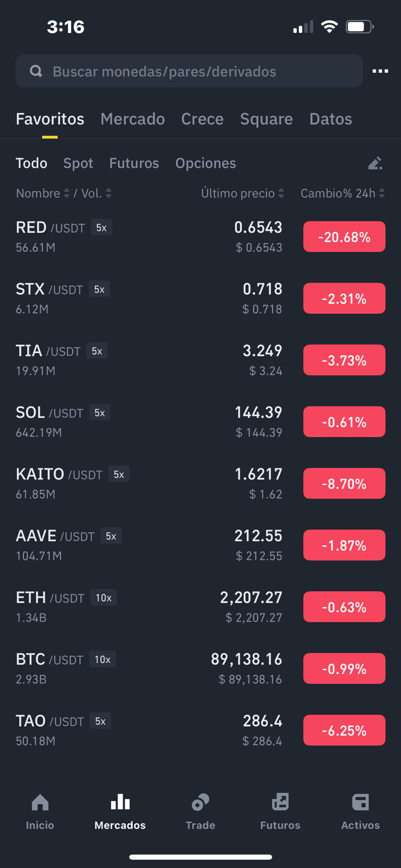Sort by Vol. column arrows
The image size is (401, 868).
pos(108,193)
